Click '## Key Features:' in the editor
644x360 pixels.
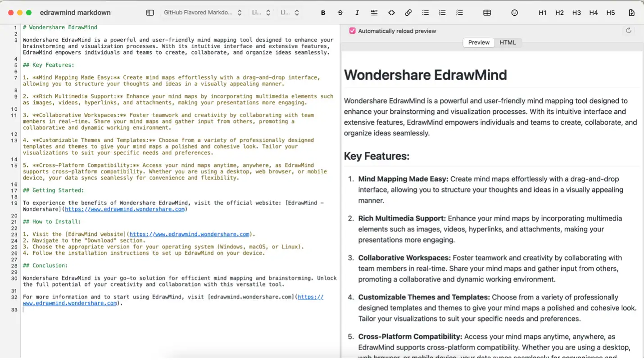click(49, 65)
